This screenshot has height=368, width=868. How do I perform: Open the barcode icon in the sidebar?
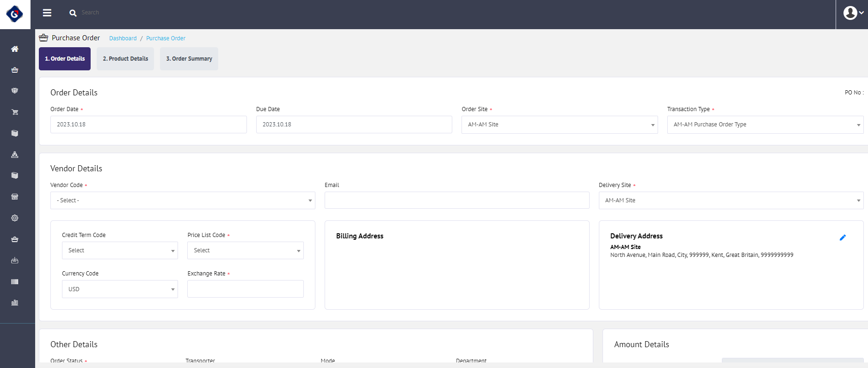[x=15, y=281]
